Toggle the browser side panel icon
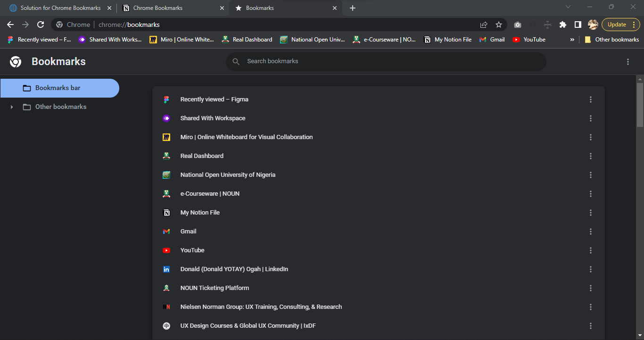 pyautogui.click(x=578, y=25)
